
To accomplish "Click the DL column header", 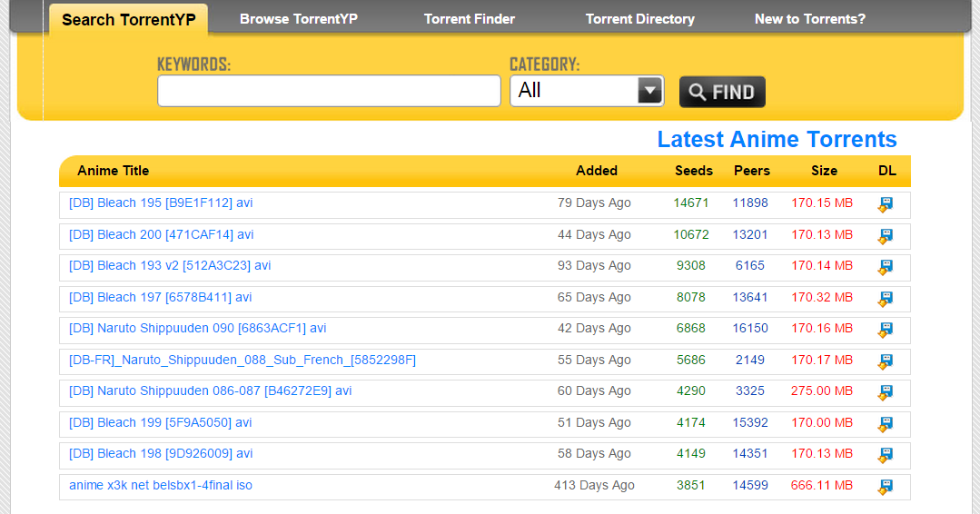I will coord(886,171).
